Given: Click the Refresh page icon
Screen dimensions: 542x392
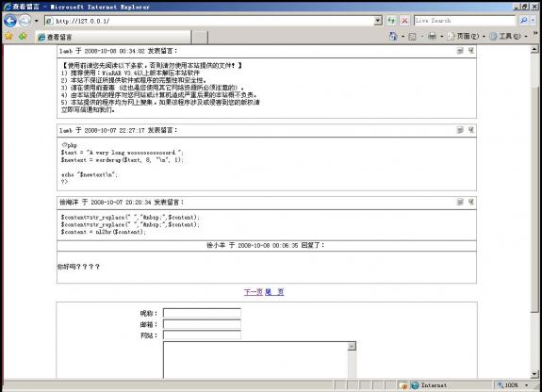Looking at the screenshot, I should pos(391,21).
